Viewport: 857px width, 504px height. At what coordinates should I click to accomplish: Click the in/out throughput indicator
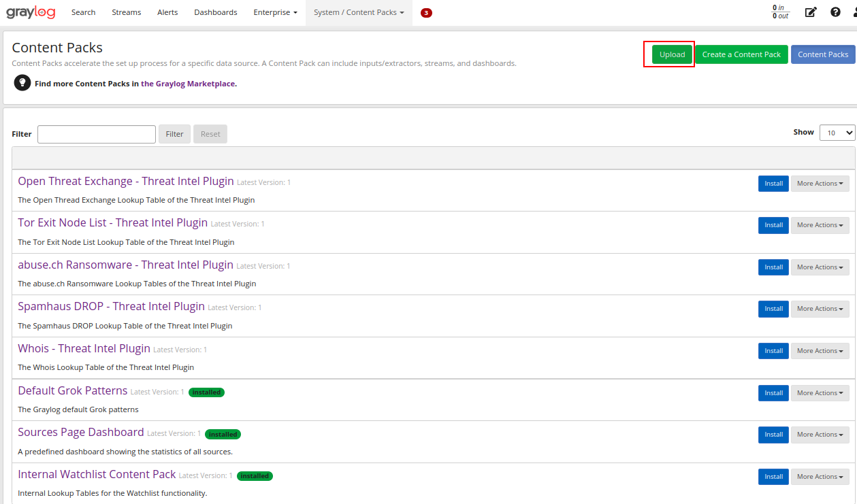pos(780,12)
